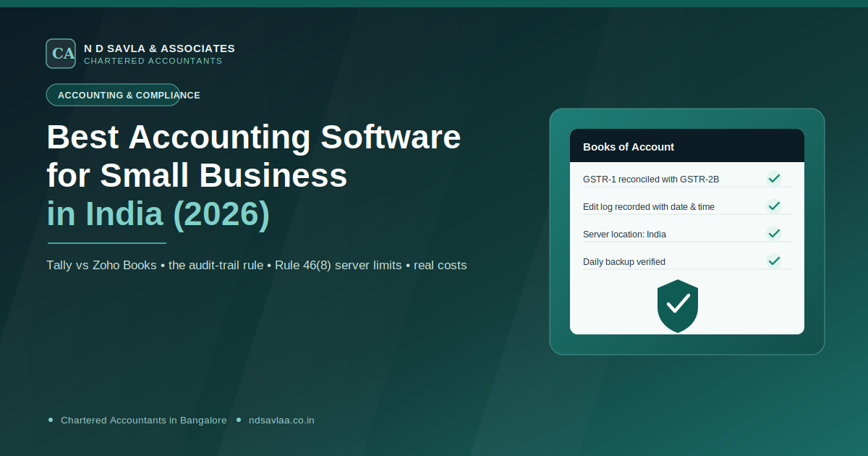Click checkmark beside Server location: India
Viewport: 868px width, 456px height.
click(x=774, y=234)
